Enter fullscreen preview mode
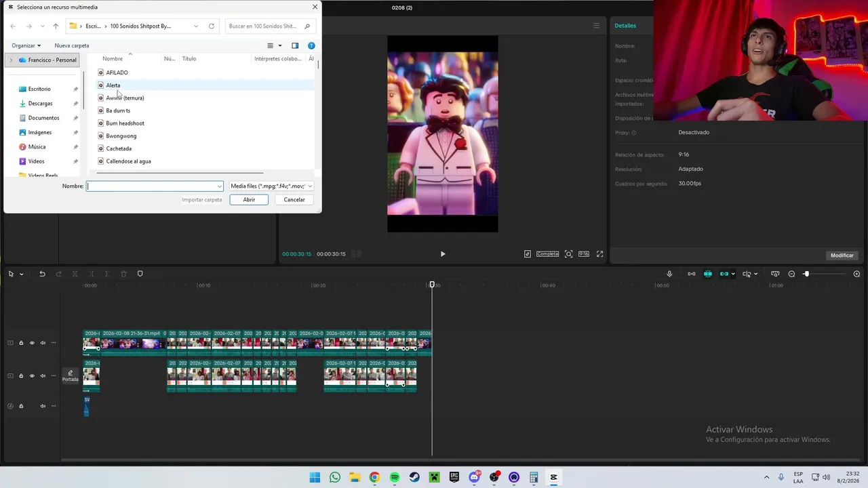Viewport: 868px width, 488px height. (x=599, y=254)
